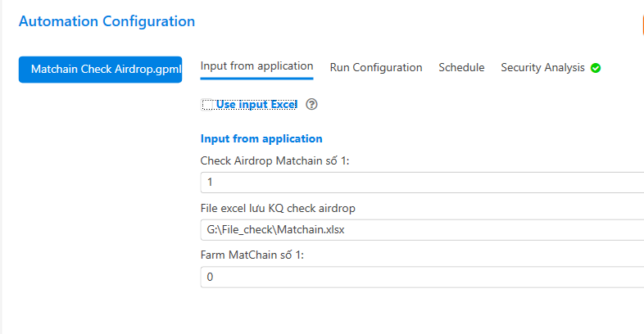
Task: Focus the Farm MatChain số 1 field
Action: (422, 277)
